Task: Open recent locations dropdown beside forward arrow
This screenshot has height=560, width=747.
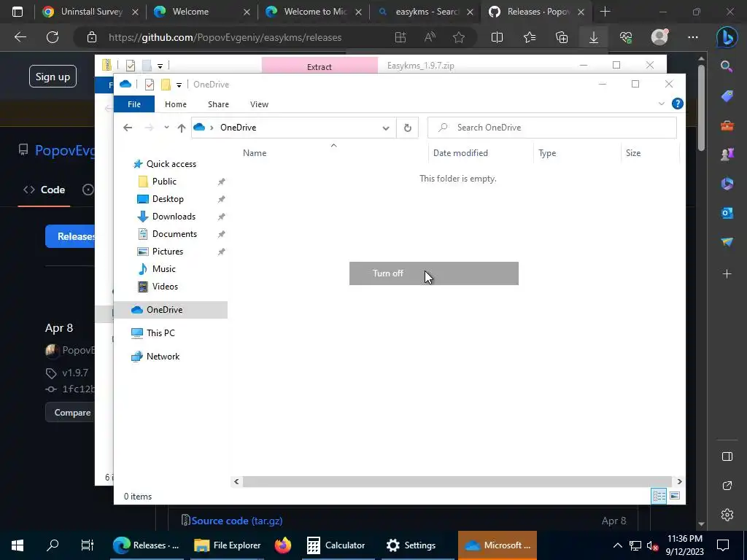Action: (x=166, y=128)
